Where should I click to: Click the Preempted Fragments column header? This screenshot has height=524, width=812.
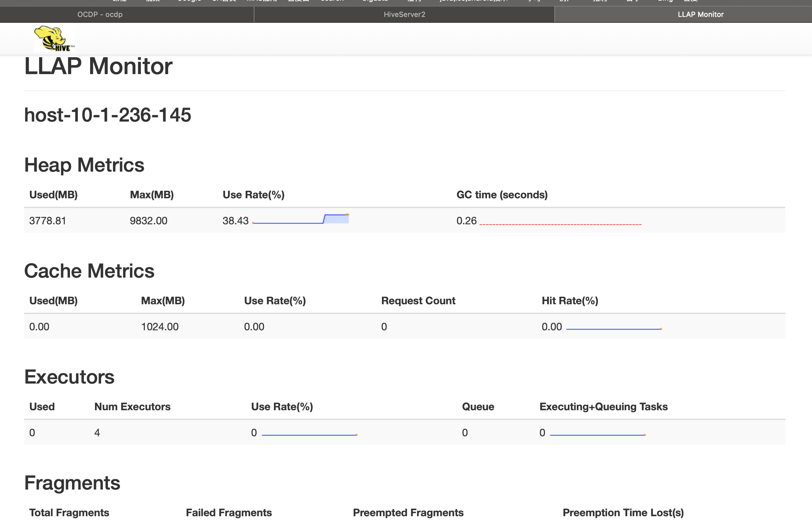coord(408,512)
